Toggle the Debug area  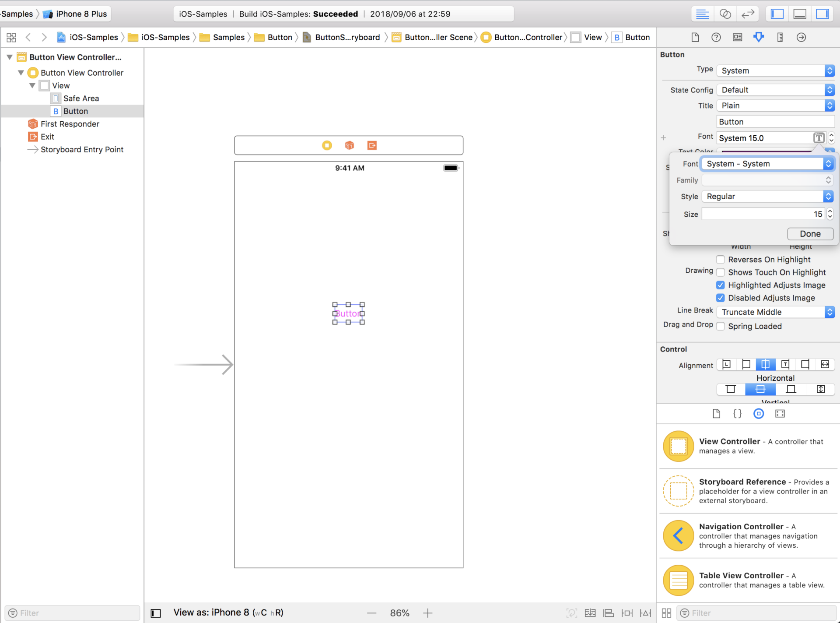[800, 14]
